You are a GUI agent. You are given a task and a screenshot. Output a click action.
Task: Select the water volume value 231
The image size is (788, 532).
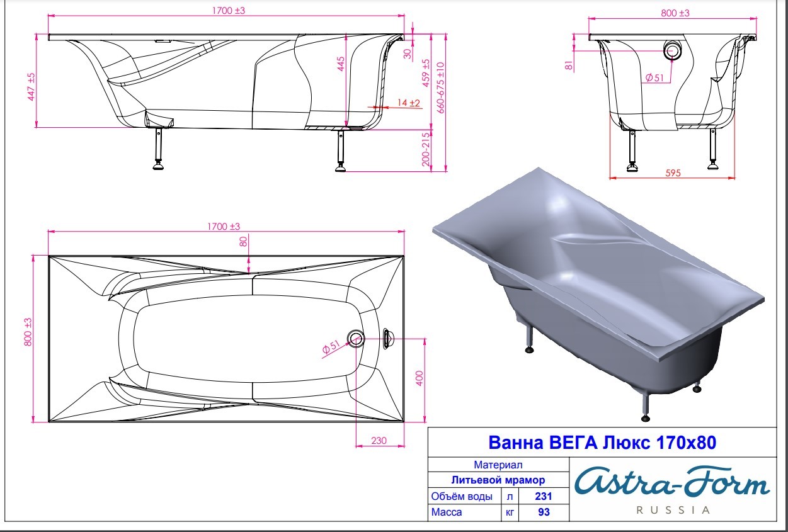(543, 496)
